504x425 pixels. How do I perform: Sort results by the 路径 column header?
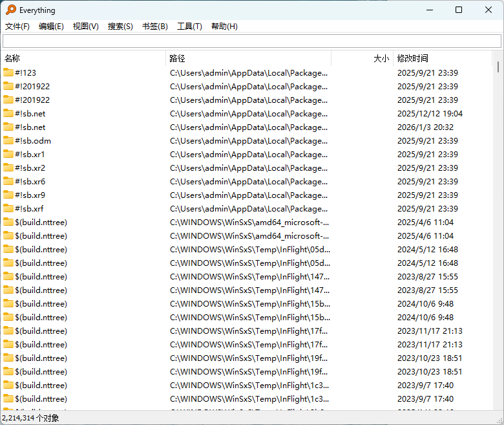(249, 58)
